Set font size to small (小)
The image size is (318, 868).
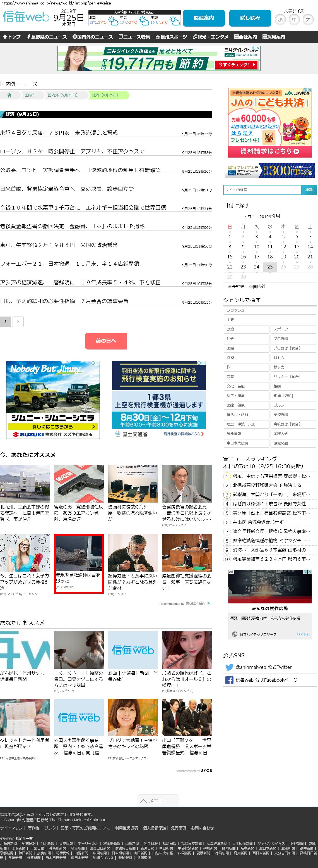point(280,20)
